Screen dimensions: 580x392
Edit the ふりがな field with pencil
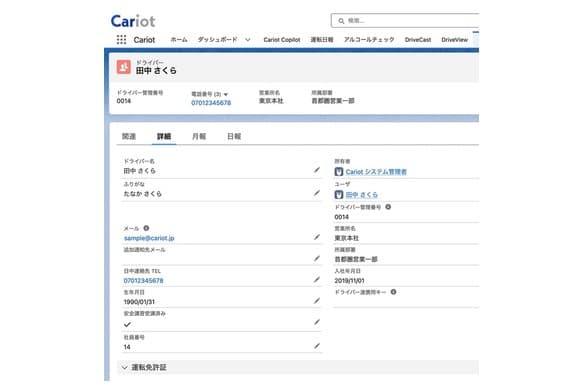click(x=317, y=193)
